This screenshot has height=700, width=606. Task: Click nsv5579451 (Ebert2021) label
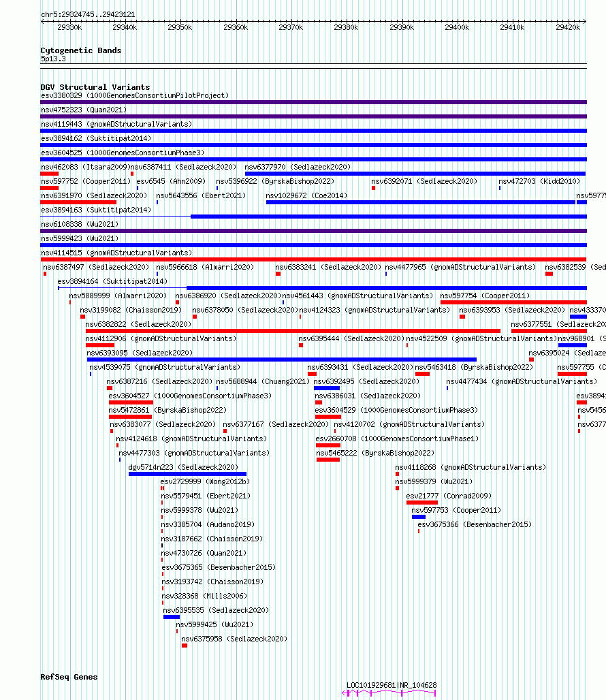(x=206, y=496)
